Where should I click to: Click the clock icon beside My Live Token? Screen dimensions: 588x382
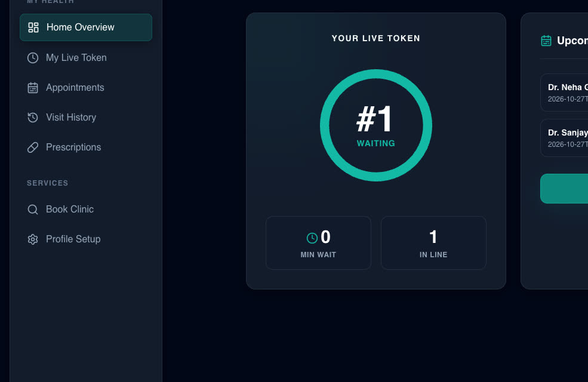tap(33, 58)
